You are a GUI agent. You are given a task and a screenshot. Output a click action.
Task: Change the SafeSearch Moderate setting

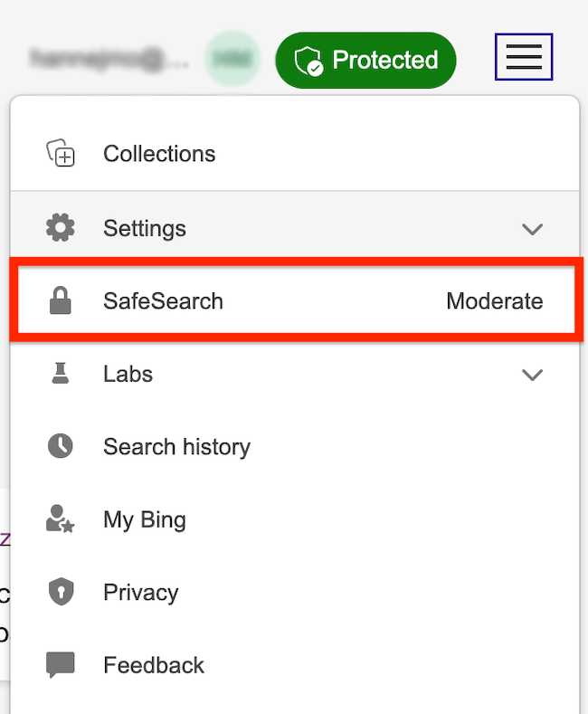tap(494, 301)
